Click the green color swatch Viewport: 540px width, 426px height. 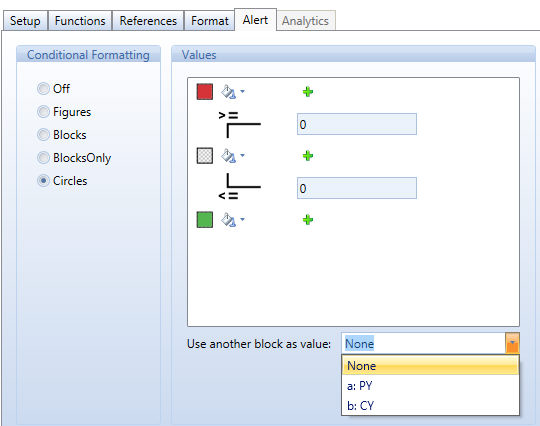point(205,220)
